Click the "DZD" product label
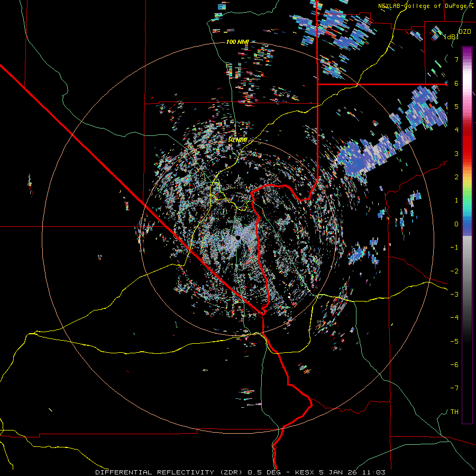 [x=464, y=32]
